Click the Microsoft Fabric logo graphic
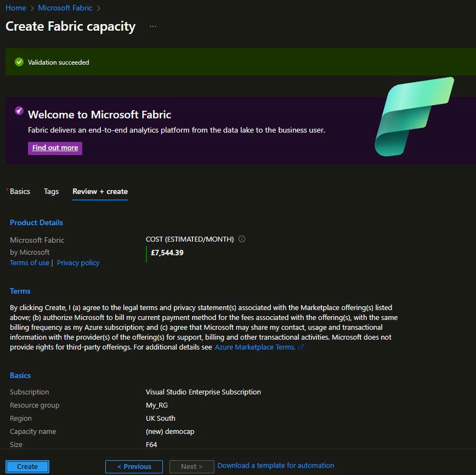Image resolution: width=476 pixels, height=475 pixels. 414,116
